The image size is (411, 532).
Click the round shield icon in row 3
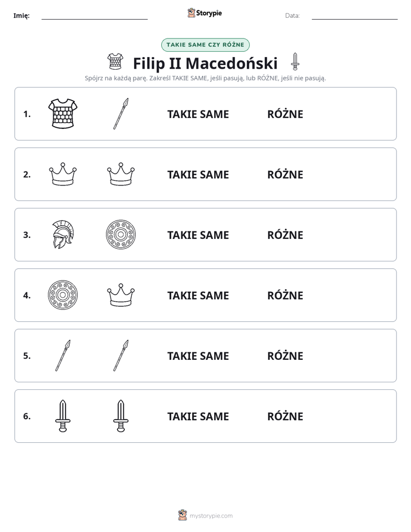click(x=121, y=234)
